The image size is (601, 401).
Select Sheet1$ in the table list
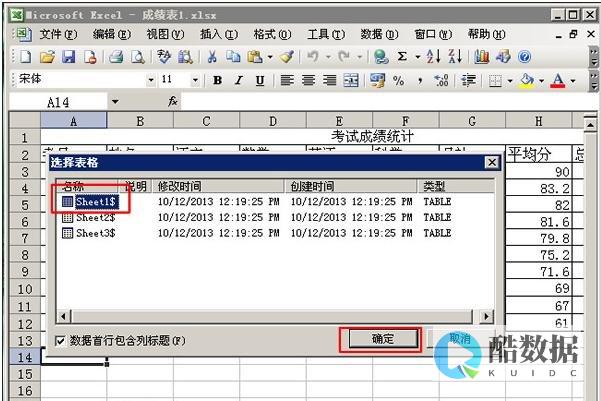(x=89, y=202)
